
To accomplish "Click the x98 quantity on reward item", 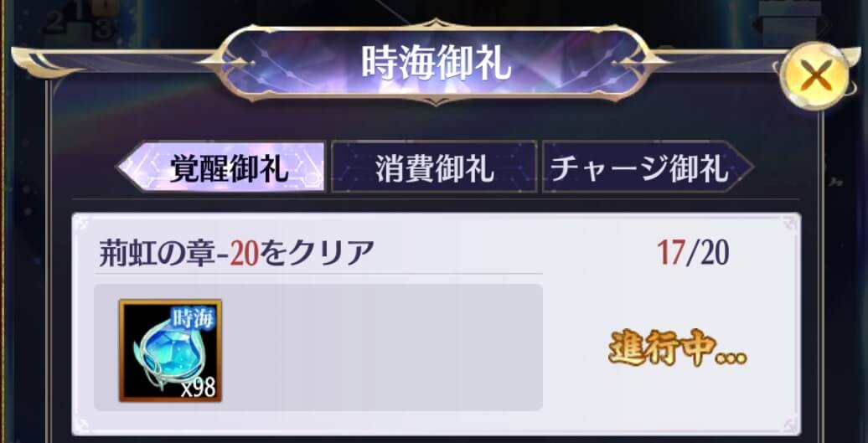I will point(198,389).
